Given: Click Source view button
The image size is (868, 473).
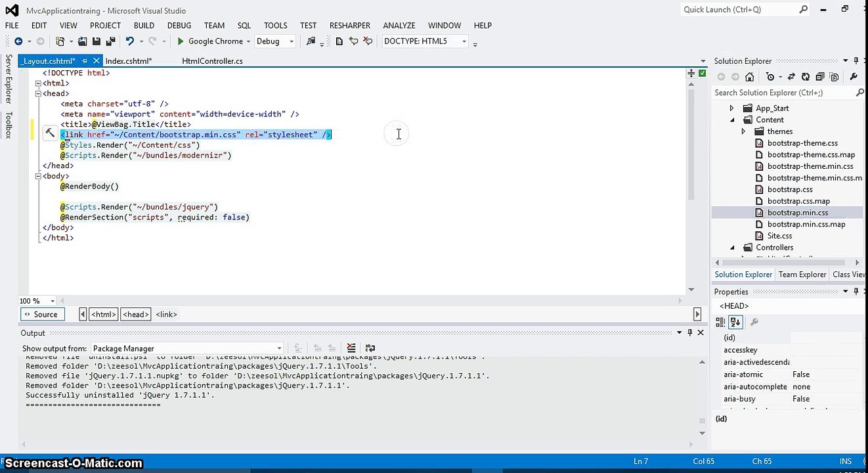Looking at the screenshot, I should pyautogui.click(x=43, y=315).
